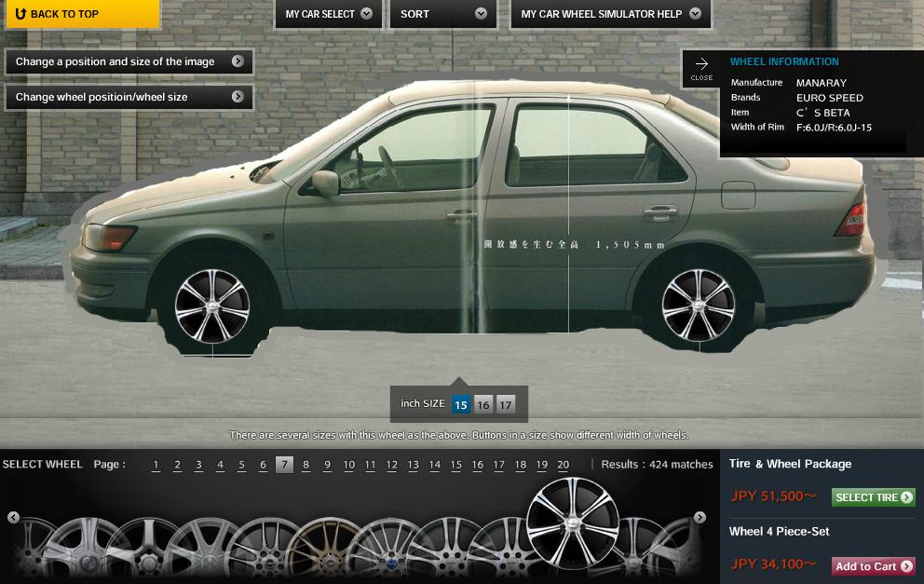Click the Select Tire button
Screen dimensions: 924x584
873,497
